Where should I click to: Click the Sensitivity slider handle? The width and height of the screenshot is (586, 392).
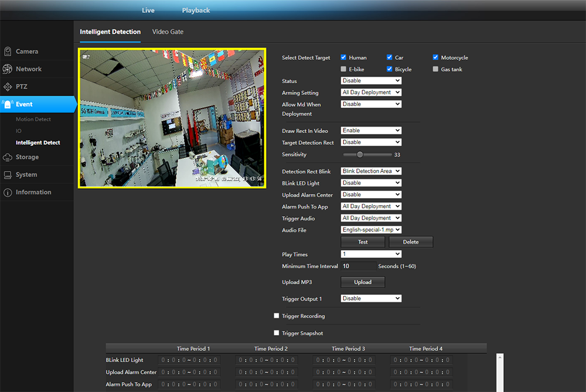pos(360,155)
